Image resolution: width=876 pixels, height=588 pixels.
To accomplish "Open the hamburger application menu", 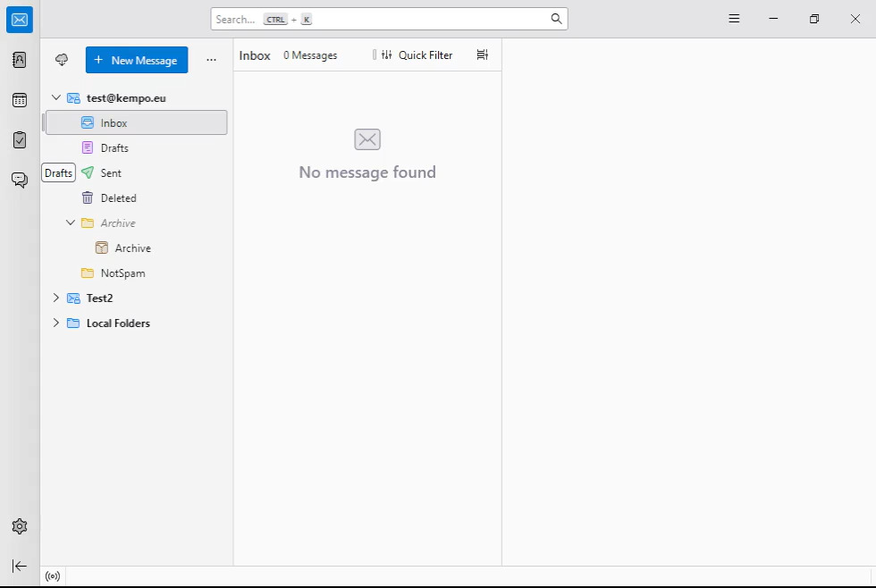I will 734,19.
